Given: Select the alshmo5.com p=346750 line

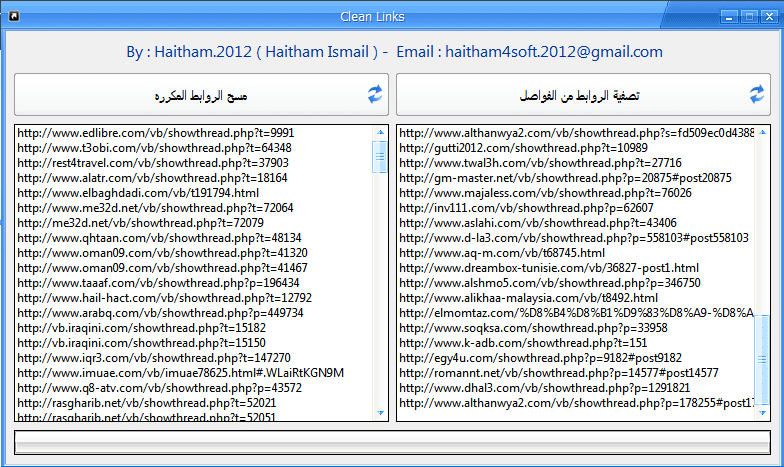Looking at the screenshot, I should [550, 283].
